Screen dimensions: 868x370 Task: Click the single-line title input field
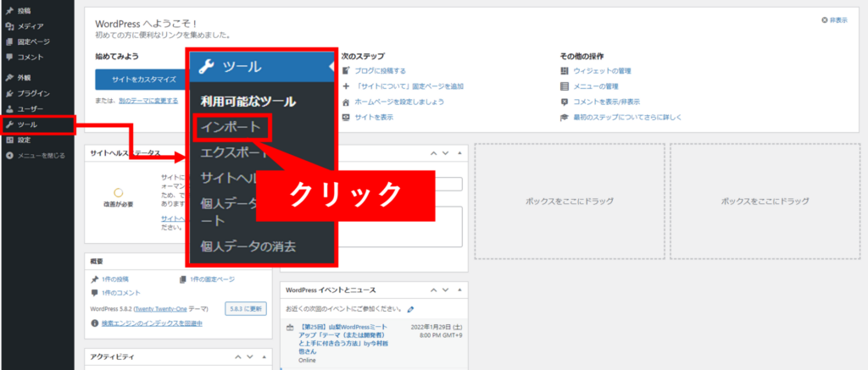pos(398,185)
